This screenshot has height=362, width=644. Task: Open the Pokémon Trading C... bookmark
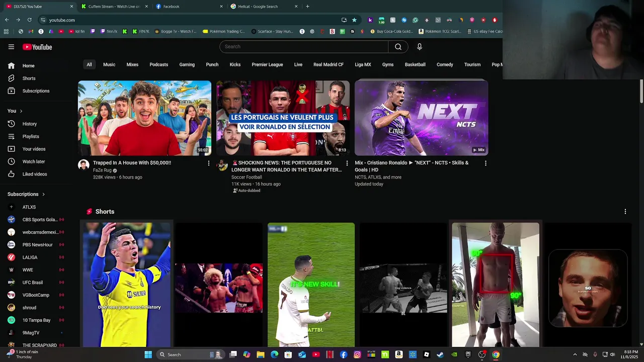pyautogui.click(x=223, y=31)
